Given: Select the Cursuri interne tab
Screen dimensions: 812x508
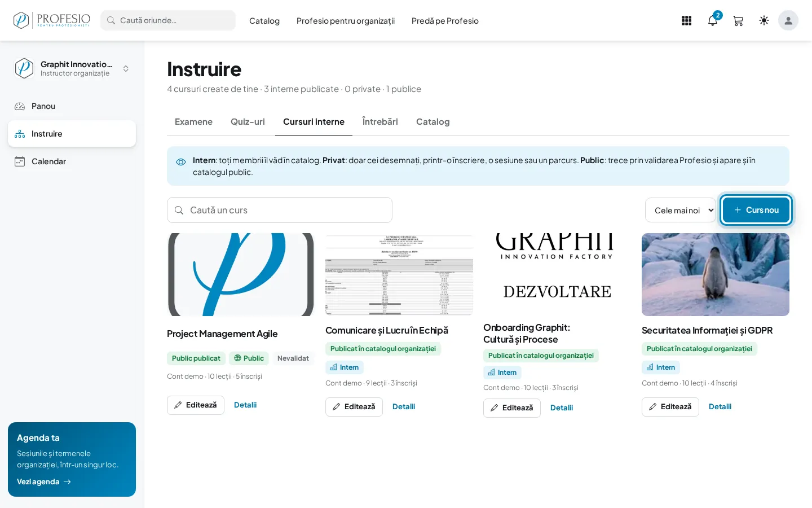Looking at the screenshot, I should tap(314, 122).
